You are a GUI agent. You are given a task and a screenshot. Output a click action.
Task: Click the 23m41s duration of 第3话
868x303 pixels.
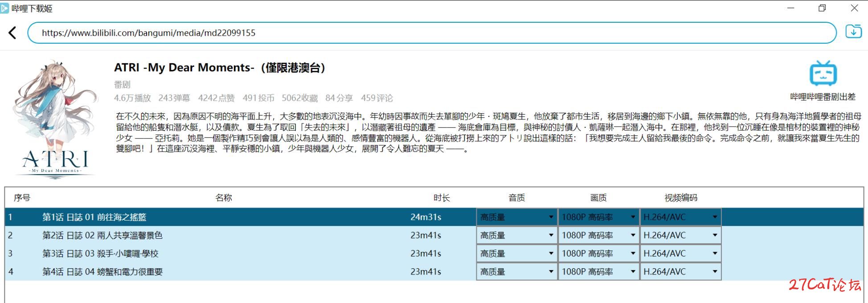point(426,254)
